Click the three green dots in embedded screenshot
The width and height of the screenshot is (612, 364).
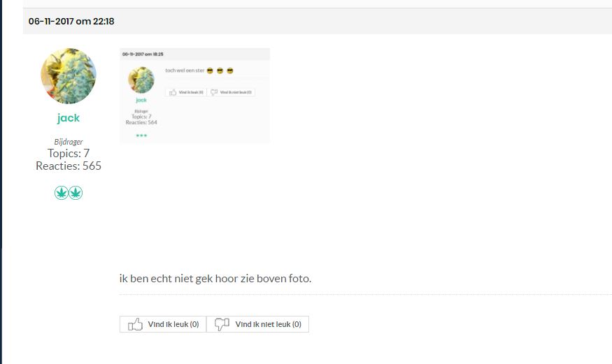coord(141,136)
